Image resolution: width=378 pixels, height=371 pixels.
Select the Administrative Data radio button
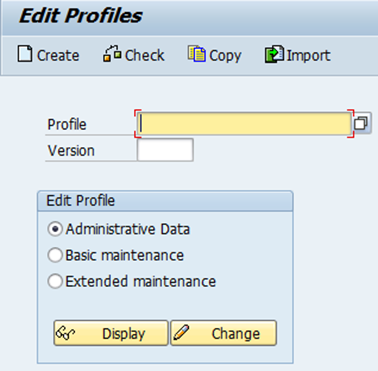tap(55, 229)
